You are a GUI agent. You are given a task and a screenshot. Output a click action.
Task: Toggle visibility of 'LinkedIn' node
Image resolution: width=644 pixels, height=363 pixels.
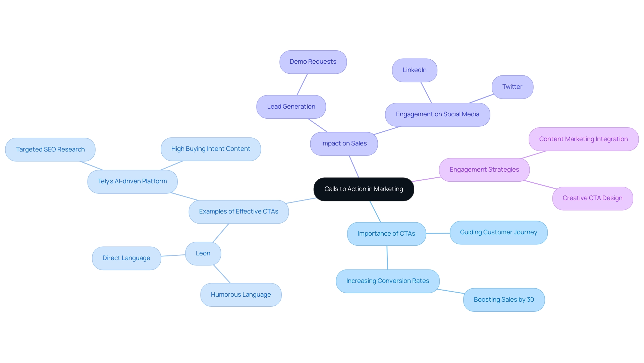pos(415,69)
